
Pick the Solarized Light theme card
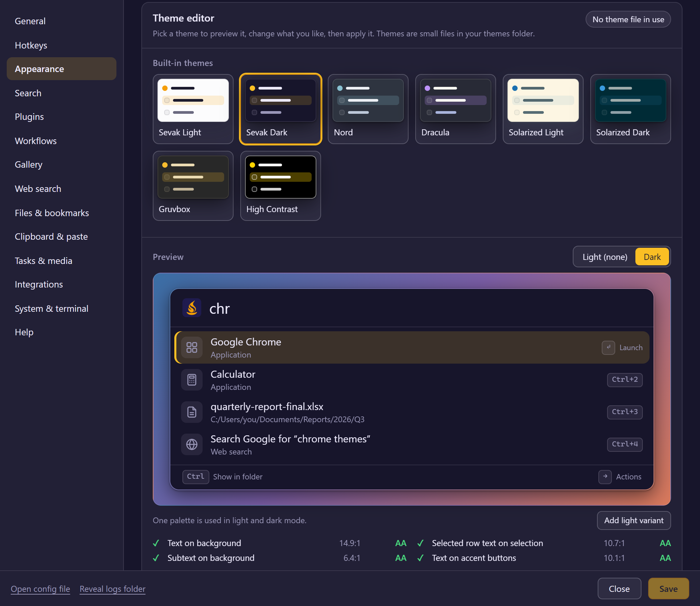tap(543, 109)
